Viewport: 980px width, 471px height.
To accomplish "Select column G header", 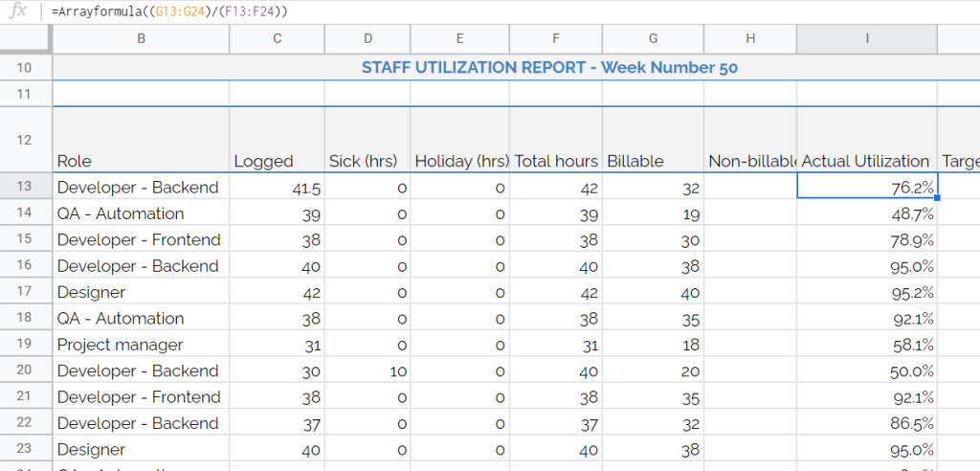I will (x=653, y=39).
